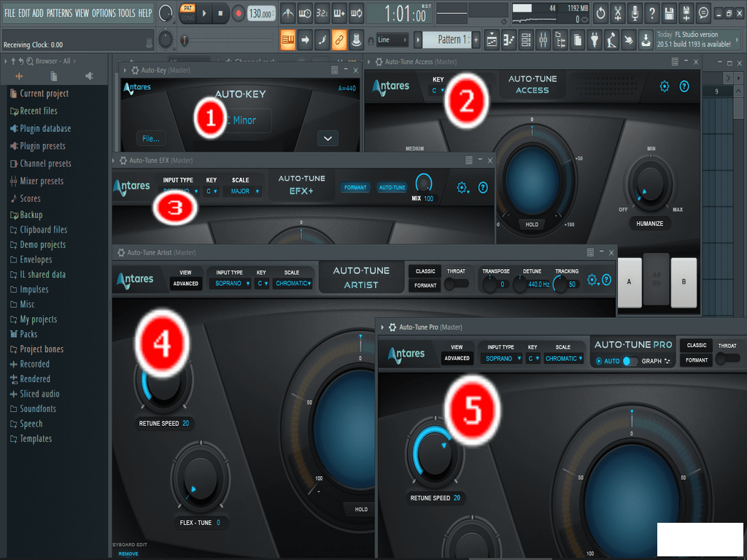747x560 pixels.
Task: Click the Play button in transport
Action: point(204,13)
